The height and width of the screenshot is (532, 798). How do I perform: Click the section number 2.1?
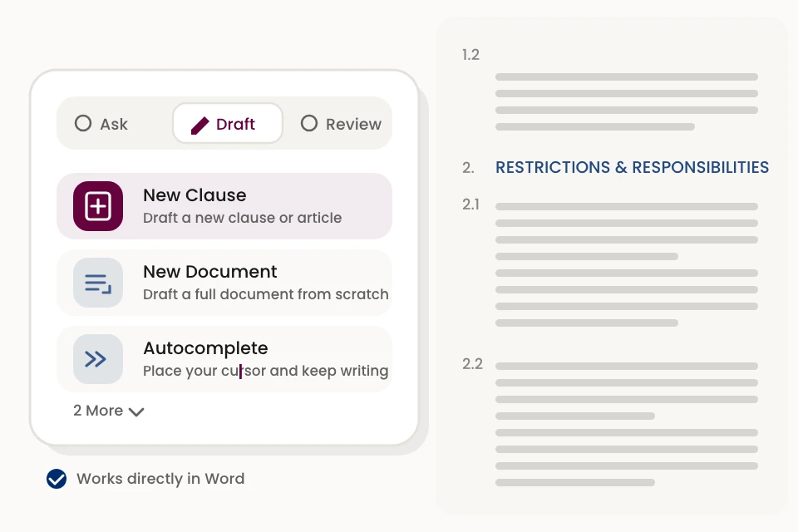470,204
